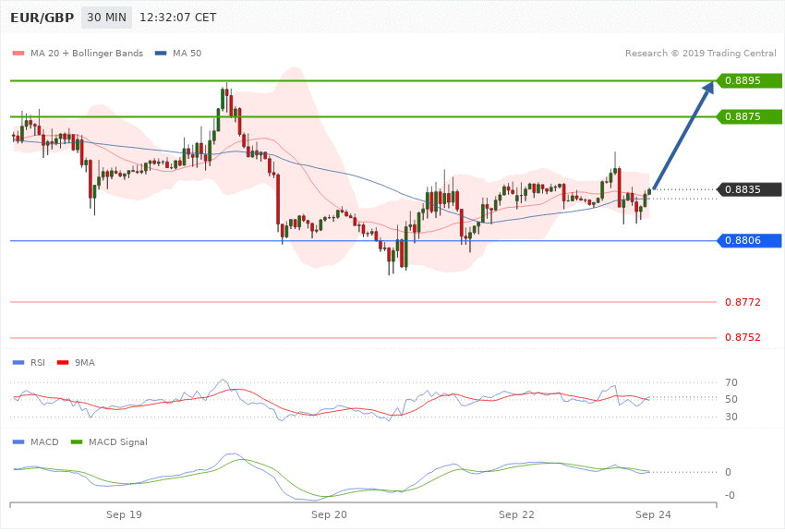Click the 0.8772 support level label

click(743, 302)
